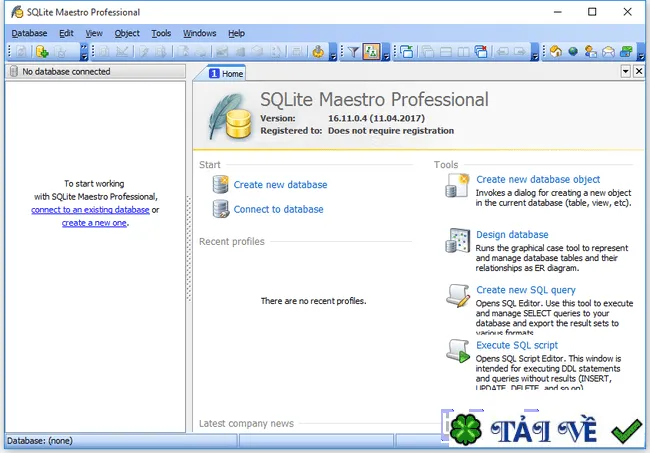
Task: Open the Windows menu
Action: click(199, 33)
